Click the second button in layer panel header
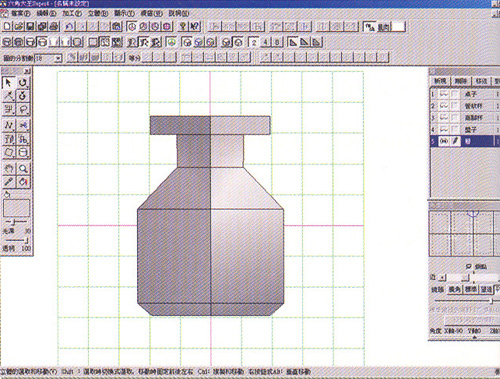The image size is (500, 379). 461,81
